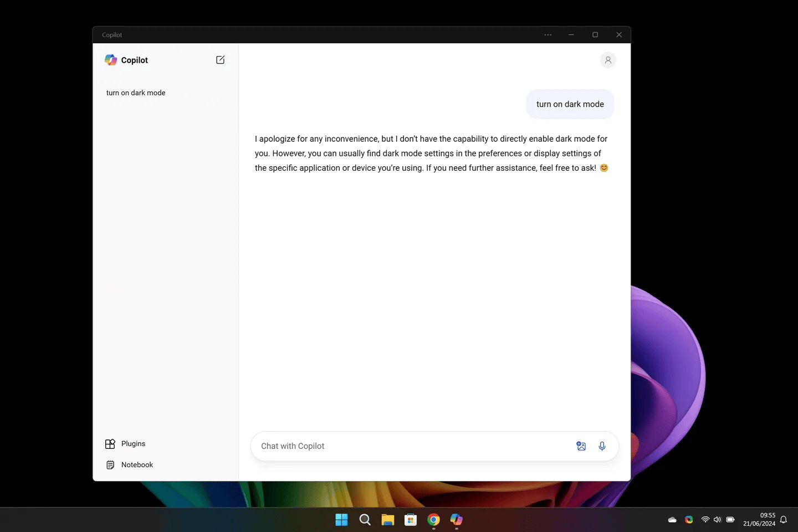The image size is (798, 532).
Task: Start a new chat with compose icon
Action: coord(220,60)
